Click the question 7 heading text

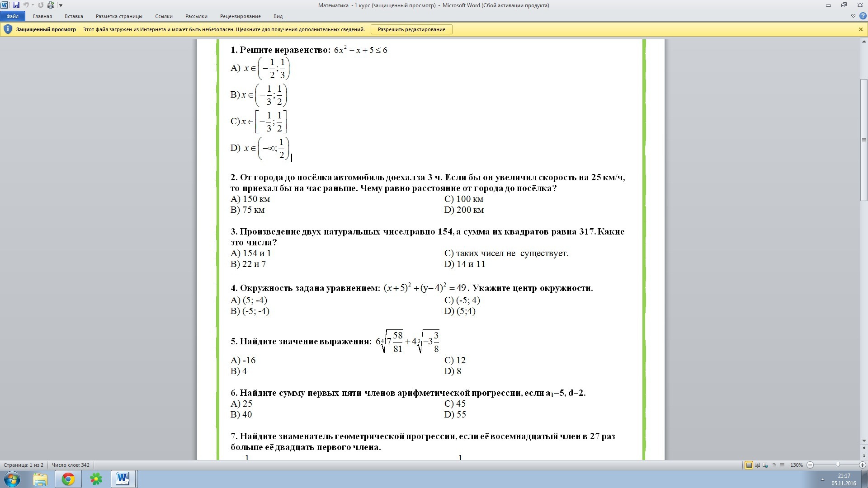tap(423, 441)
